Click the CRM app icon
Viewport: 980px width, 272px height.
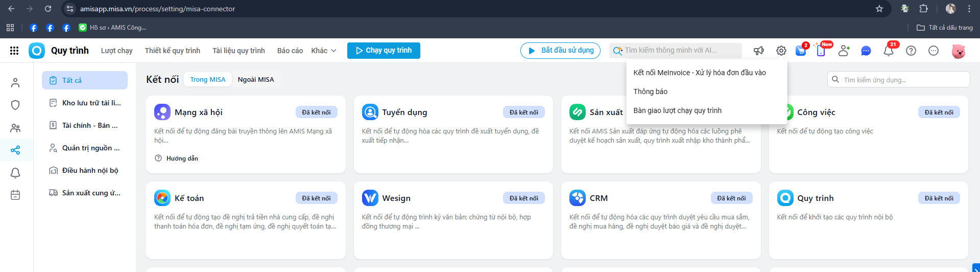[x=578, y=198]
